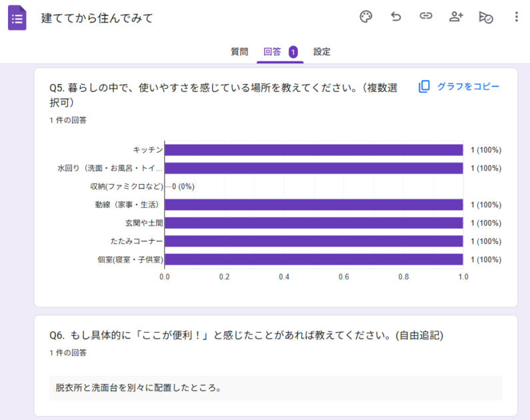
Task: Open the Google Forms home icon
Action: click(17, 18)
